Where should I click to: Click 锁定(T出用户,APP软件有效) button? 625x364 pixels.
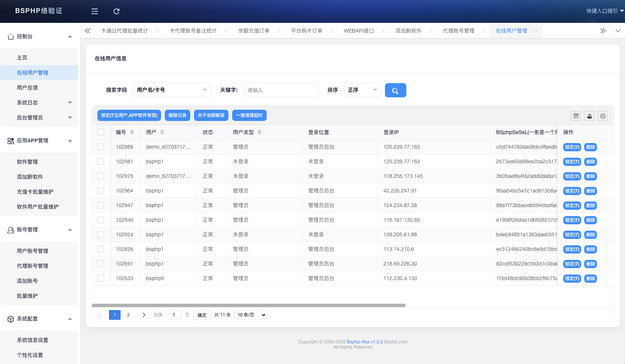click(129, 115)
